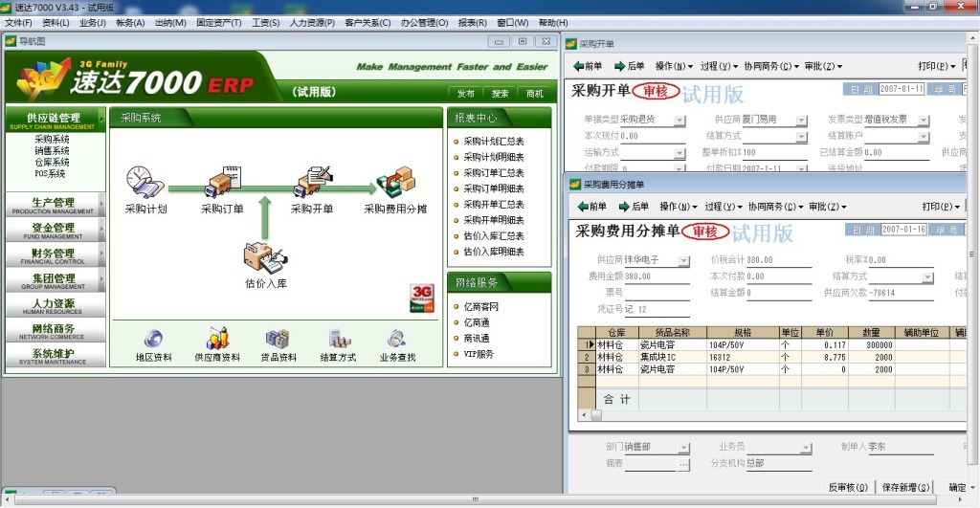Expand 发票类型 combo showing 增值税发票
This screenshot has width=980, height=508.
[x=924, y=120]
